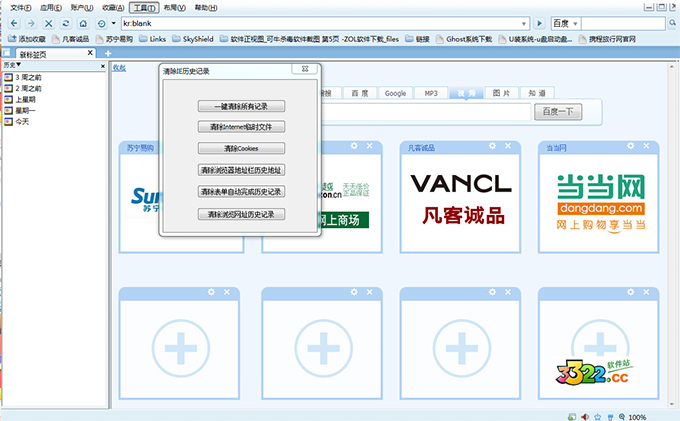This screenshot has width=680, height=421.
Task: Open the 应用(E) menu
Action: pyautogui.click(x=51, y=8)
